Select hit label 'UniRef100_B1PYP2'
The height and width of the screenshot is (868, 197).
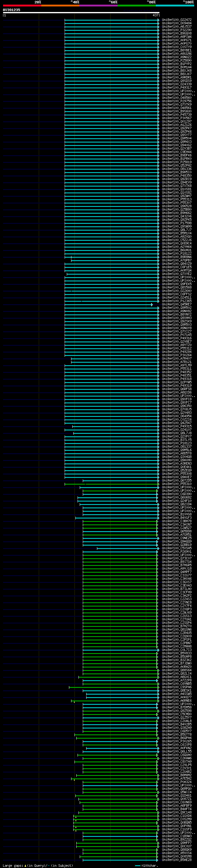click(177, 64)
